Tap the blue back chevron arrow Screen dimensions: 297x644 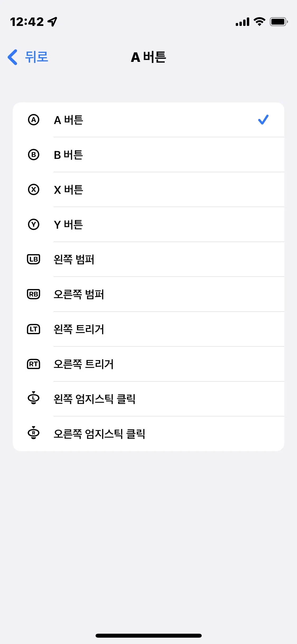[x=13, y=57]
